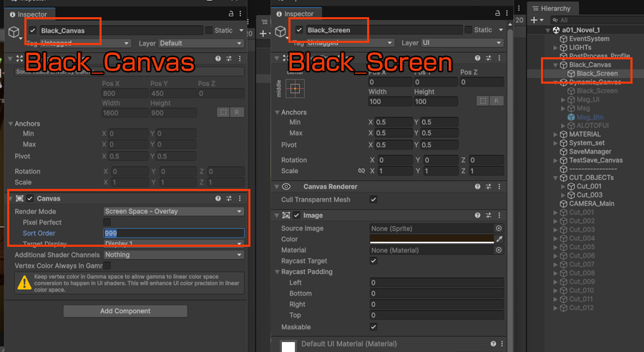Open the Canvas Renderer component options menu

(x=499, y=186)
